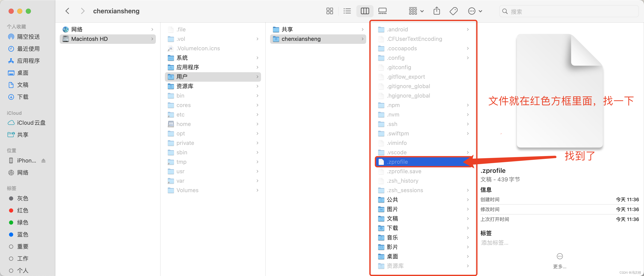Open the more actions ellipsis menu
Screen dimensions: 644x276
475,11
